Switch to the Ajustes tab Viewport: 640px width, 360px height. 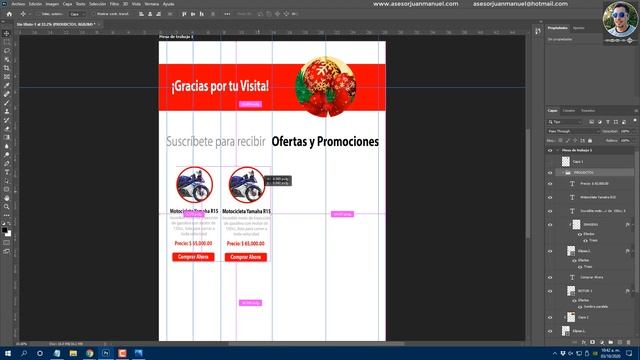(578, 28)
